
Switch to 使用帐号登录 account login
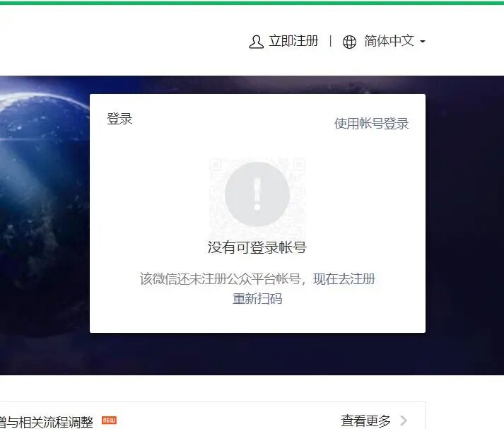coord(371,124)
